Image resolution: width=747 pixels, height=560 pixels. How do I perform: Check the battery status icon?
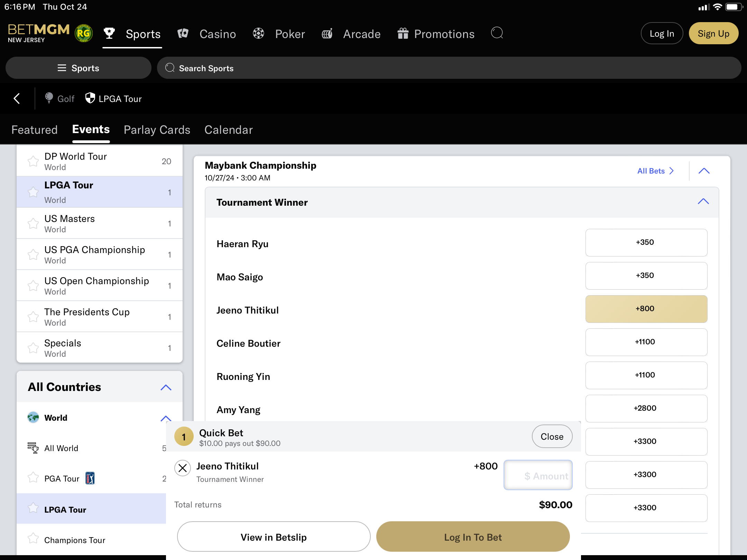click(x=734, y=7)
